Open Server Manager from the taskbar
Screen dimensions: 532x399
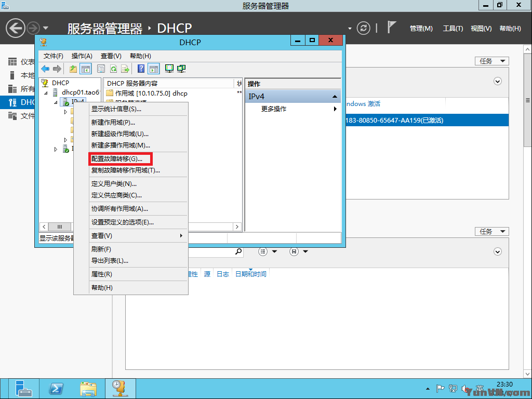(23, 389)
